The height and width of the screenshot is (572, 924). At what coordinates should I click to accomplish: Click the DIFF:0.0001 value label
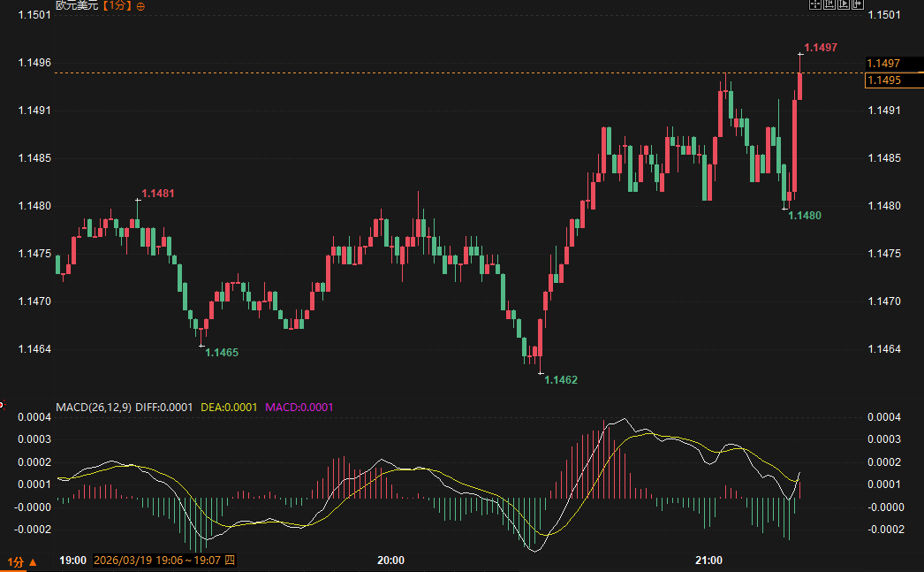pos(163,407)
